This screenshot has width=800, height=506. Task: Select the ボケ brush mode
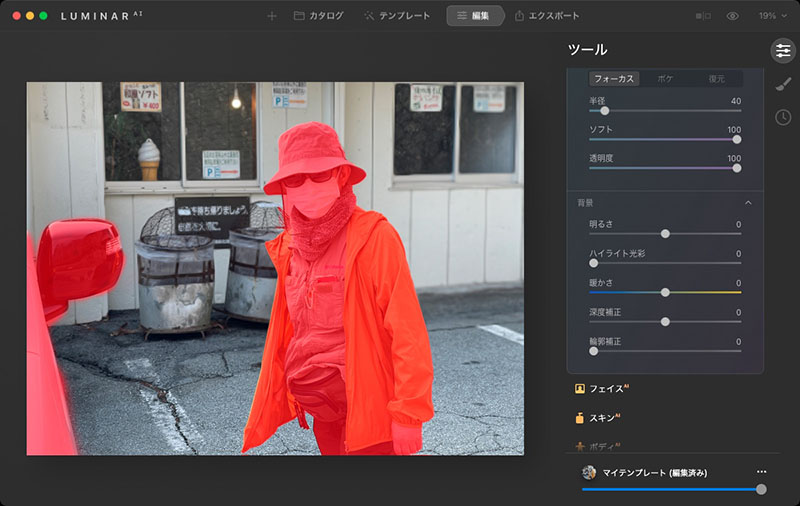click(665, 79)
